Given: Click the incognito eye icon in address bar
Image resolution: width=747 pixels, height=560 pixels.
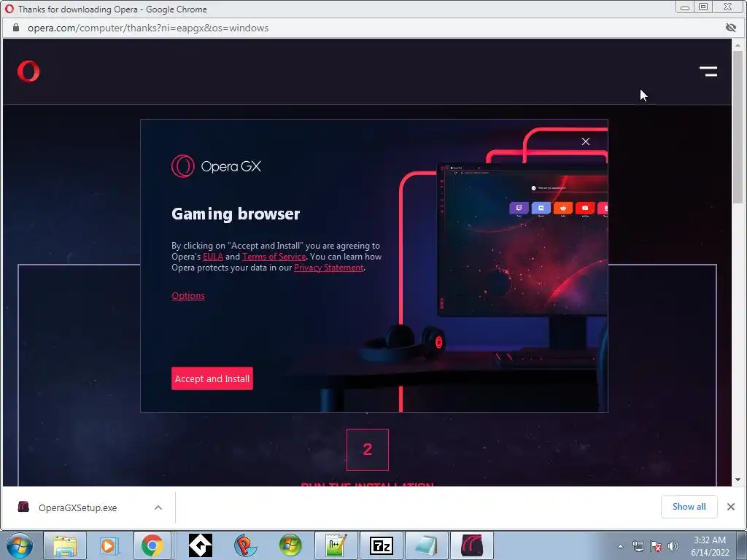Looking at the screenshot, I should click(730, 28).
